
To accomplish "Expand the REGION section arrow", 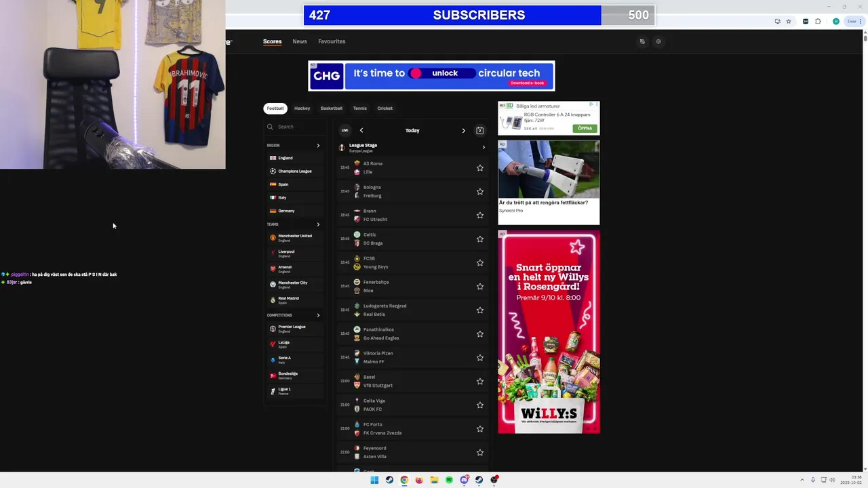I will click(x=318, y=145).
